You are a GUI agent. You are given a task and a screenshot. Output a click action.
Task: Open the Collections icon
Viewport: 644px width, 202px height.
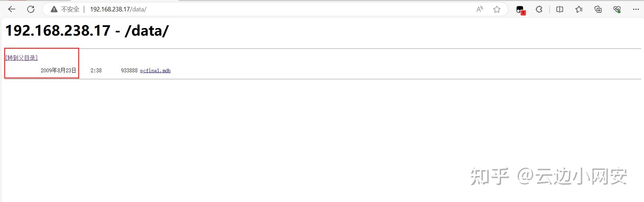coord(598,9)
